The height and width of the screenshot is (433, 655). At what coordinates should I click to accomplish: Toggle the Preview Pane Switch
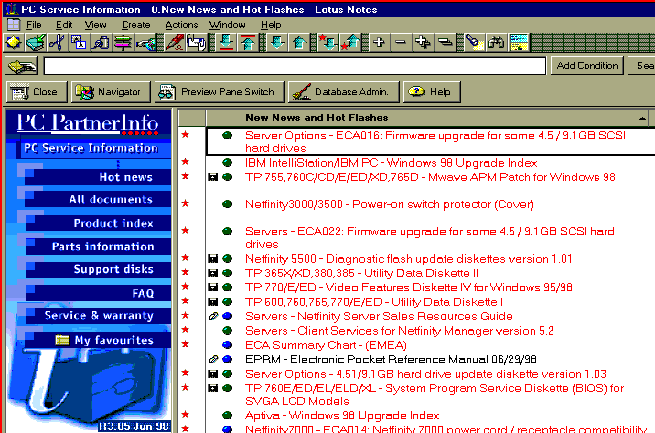click(x=217, y=92)
